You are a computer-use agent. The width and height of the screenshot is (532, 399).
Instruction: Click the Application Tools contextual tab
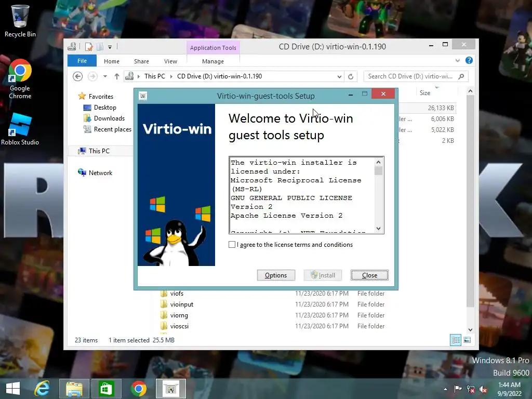213,48
